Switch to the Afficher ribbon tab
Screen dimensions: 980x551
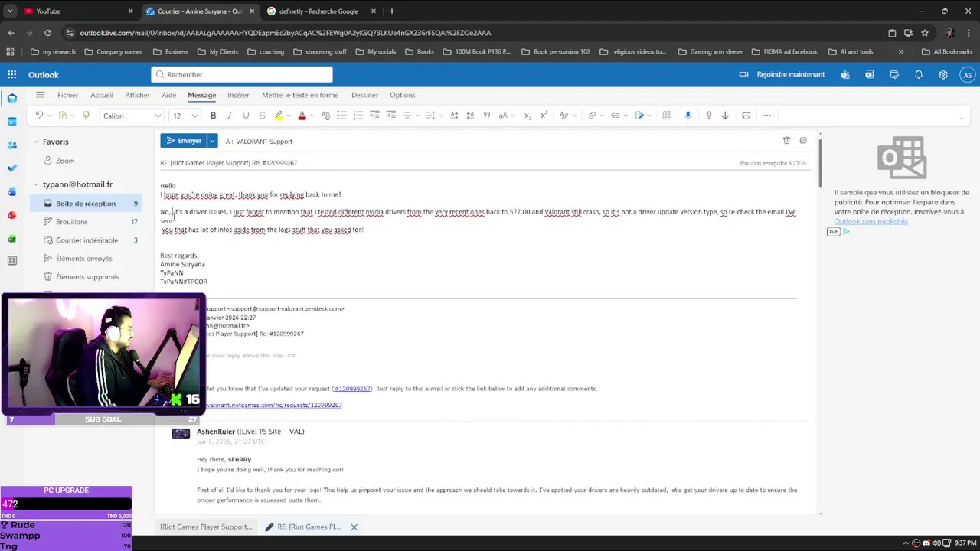pyautogui.click(x=138, y=95)
